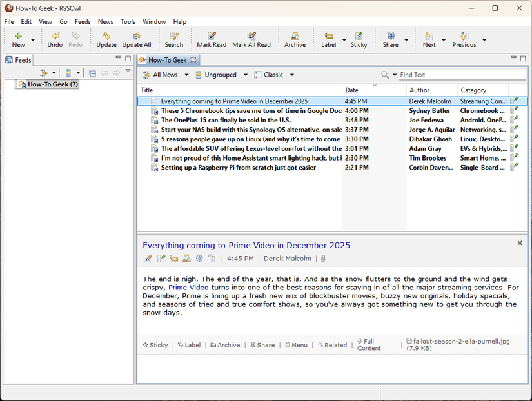This screenshot has height=401, width=532.
Task: Toggle the sticky marker on the Prime Video row
Action: 513,101
